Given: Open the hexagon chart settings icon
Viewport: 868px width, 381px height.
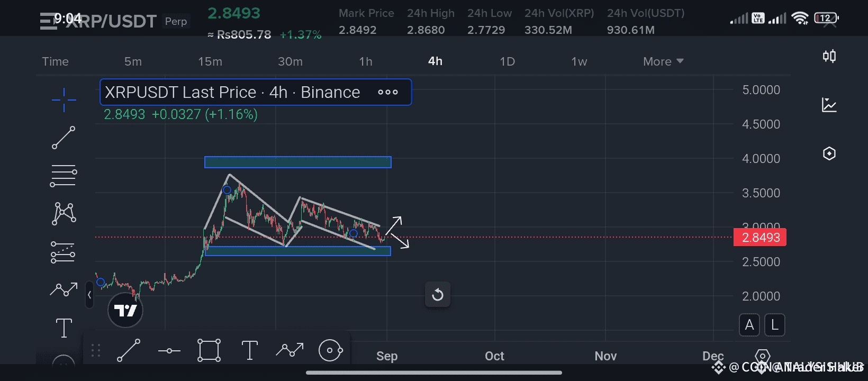Looking at the screenshot, I should pos(829,153).
